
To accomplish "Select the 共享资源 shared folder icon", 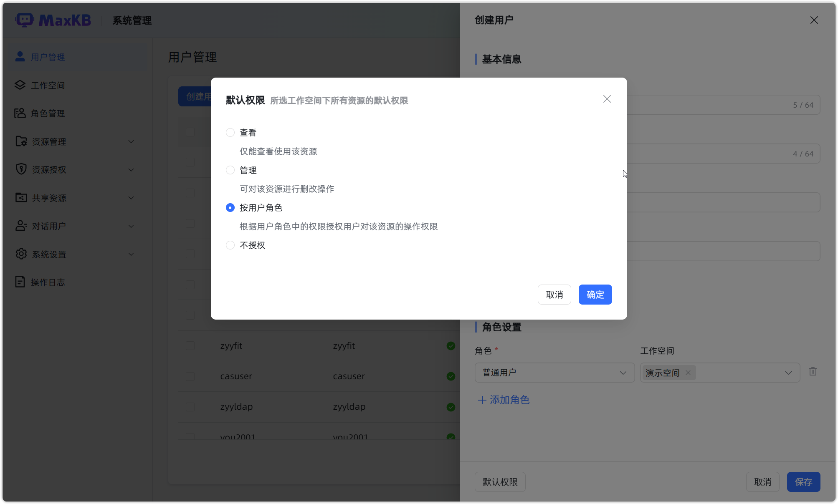I will pos(20,197).
